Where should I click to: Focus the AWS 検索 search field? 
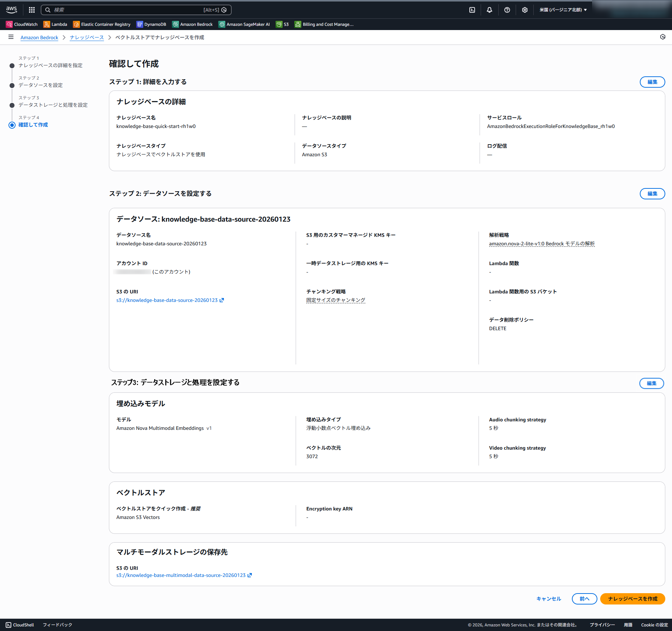pos(127,10)
